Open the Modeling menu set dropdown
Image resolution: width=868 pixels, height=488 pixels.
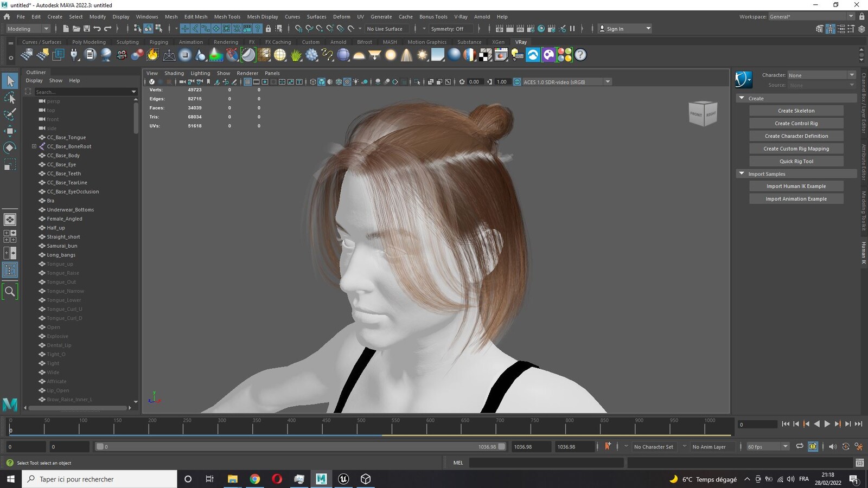[x=28, y=29]
